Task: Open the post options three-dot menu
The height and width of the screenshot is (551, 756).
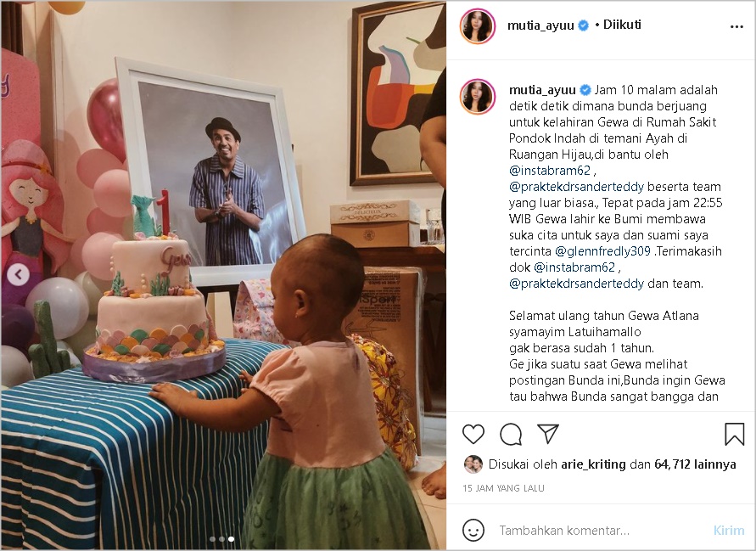Action: click(x=736, y=25)
